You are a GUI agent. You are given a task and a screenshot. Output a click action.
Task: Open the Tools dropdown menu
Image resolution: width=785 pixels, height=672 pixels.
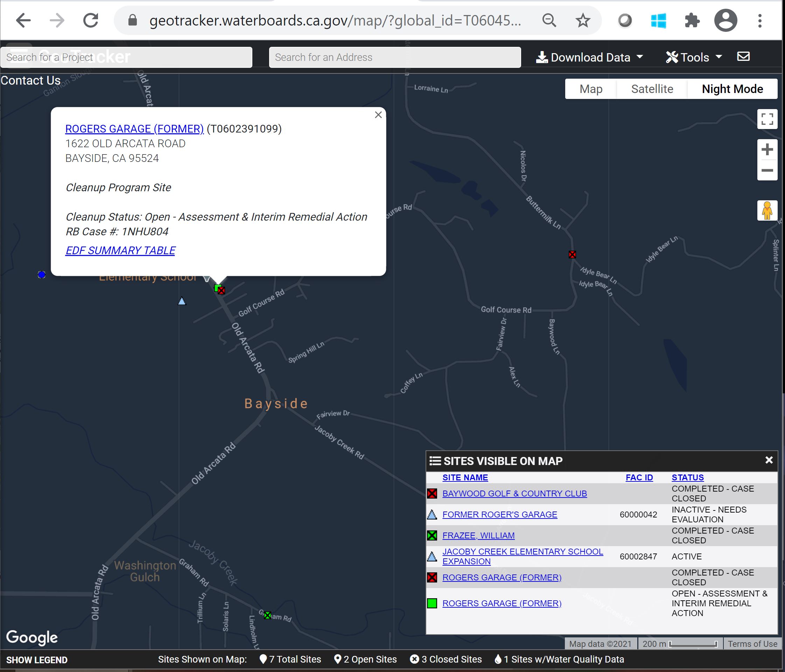tap(694, 57)
